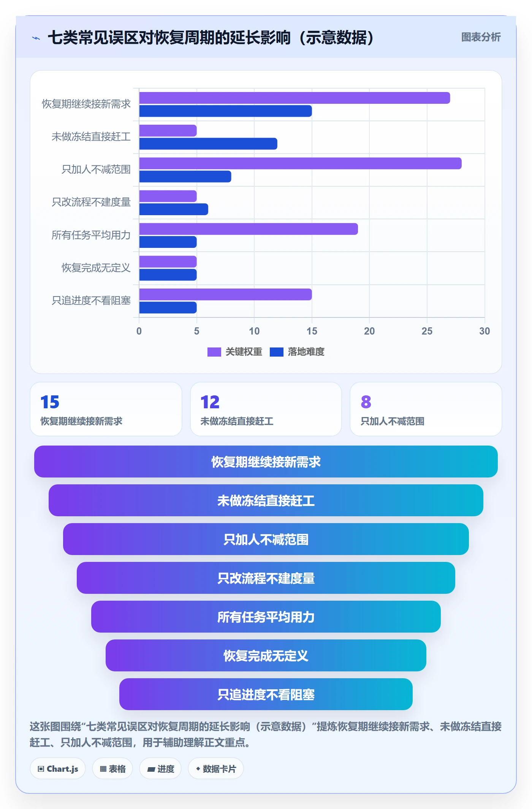This screenshot has height=809, width=532.
Task: Click the 数据卡片 tag chip
Action: (216, 769)
